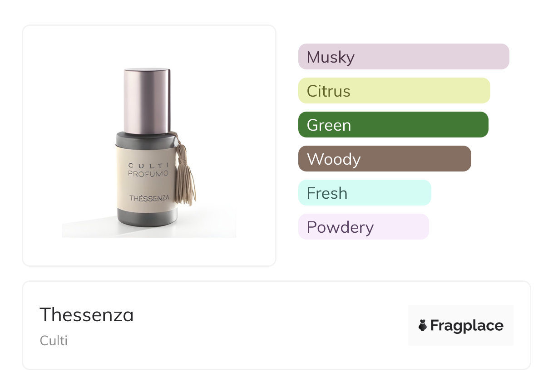
Task: Click the metallic cap of the bottle
Action: 147,100
